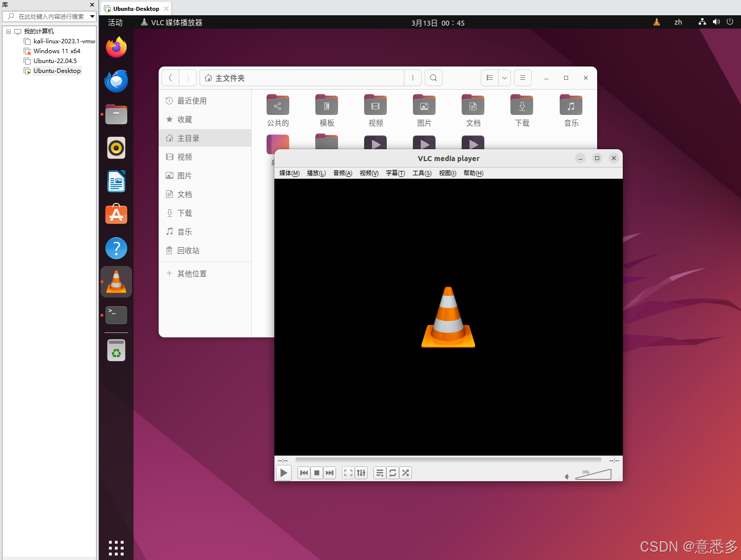Toggle VLC loop mode
The height and width of the screenshot is (560, 741).
393,473
